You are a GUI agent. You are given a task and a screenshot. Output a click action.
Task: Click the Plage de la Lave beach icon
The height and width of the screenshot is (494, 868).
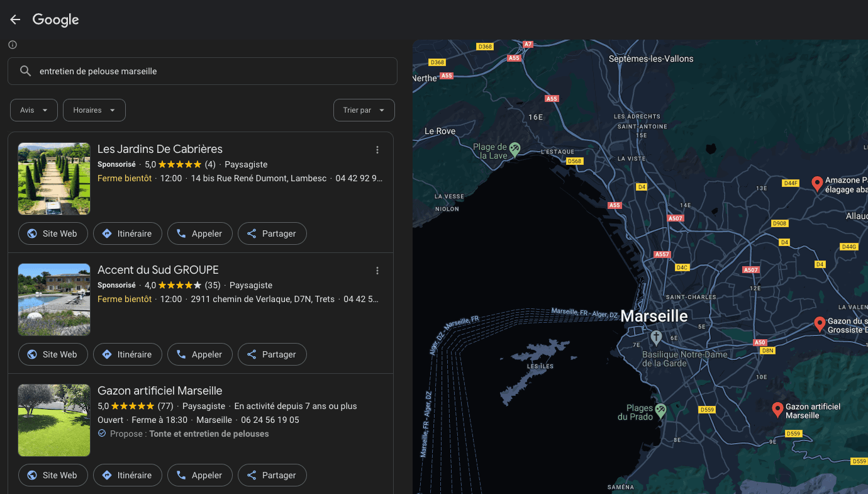pos(515,149)
